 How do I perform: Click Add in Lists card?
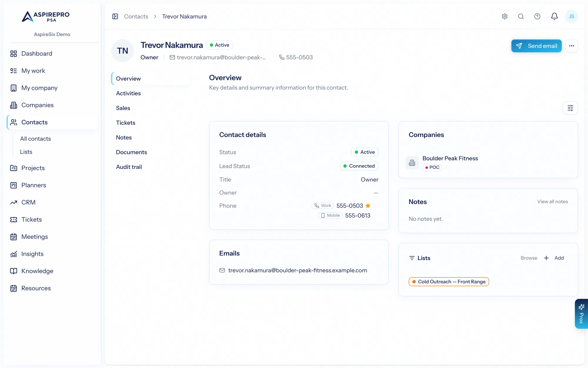(x=559, y=258)
